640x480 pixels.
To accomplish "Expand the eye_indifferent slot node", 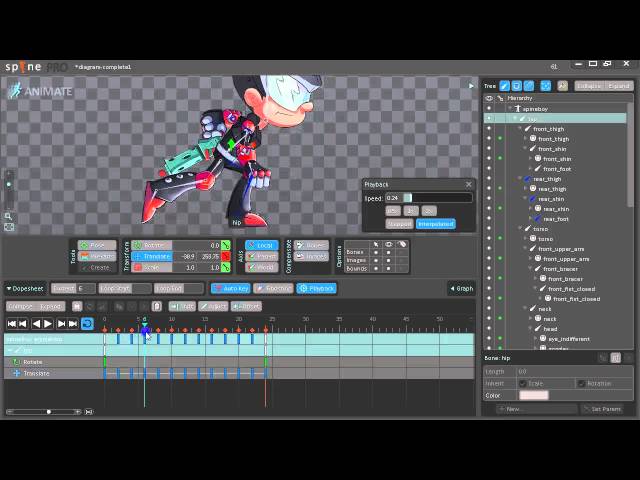I will [x=536, y=338].
